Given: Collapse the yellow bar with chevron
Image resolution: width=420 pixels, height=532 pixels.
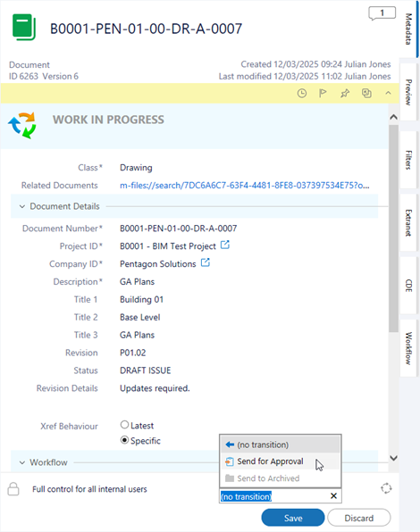Looking at the screenshot, I should click(388, 93).
